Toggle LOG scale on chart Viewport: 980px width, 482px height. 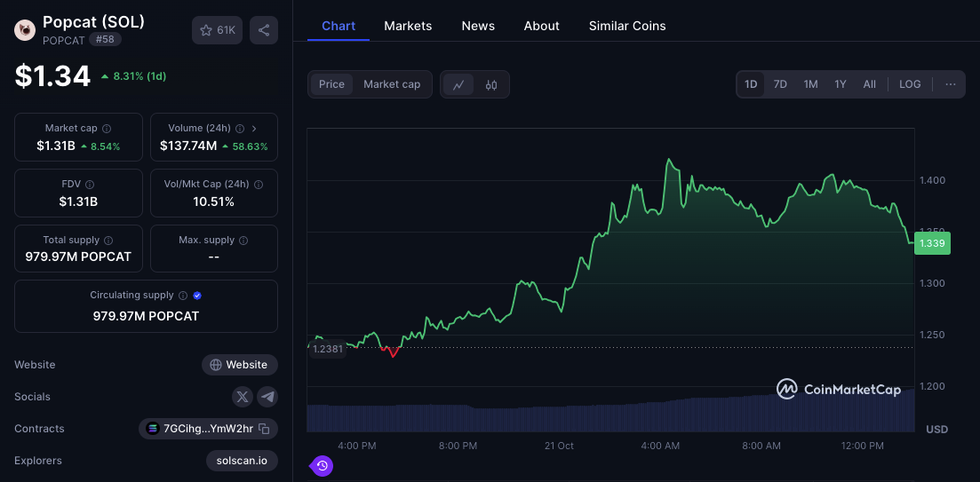[910, 84]
